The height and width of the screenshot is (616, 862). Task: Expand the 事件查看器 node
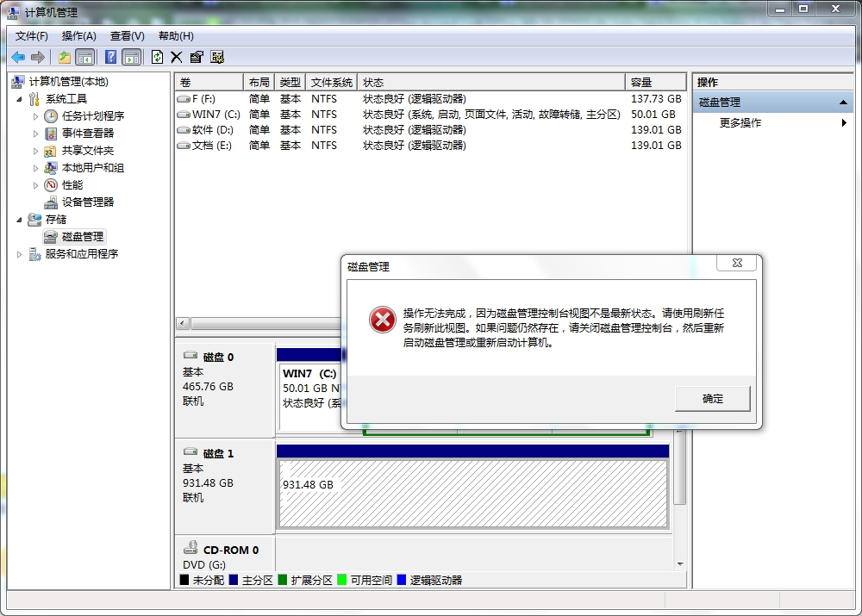pos(35,134)
